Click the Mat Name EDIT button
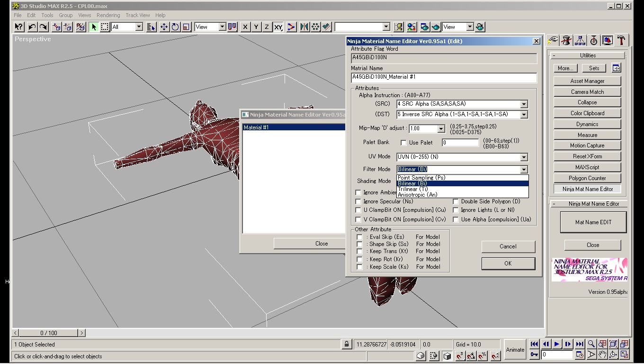The height and width of the screenshot is (364, 644). 593,222
